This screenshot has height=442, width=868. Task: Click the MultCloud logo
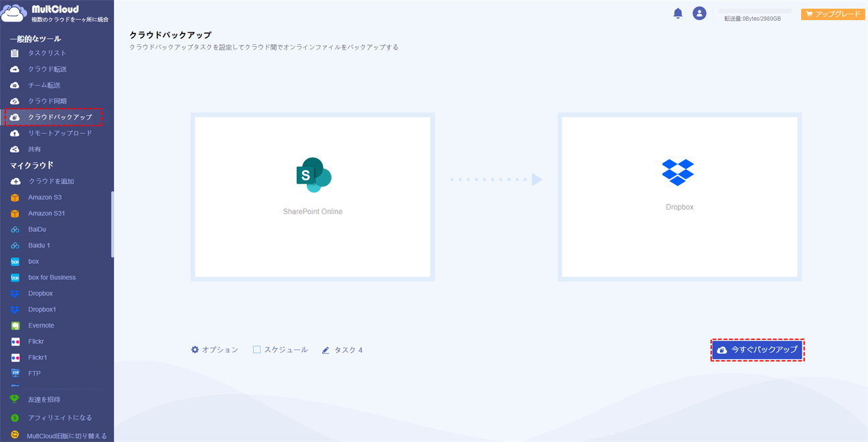coord(55,13)
